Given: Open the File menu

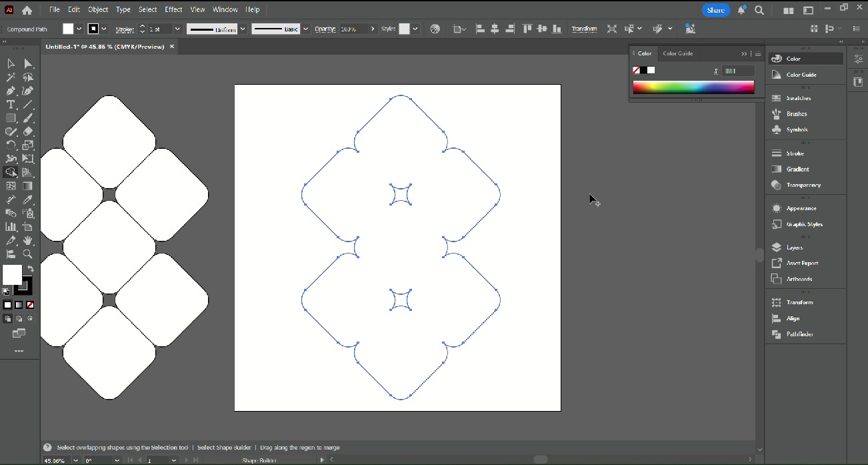Looking at the screenshot, I should [x=54, y=9].
